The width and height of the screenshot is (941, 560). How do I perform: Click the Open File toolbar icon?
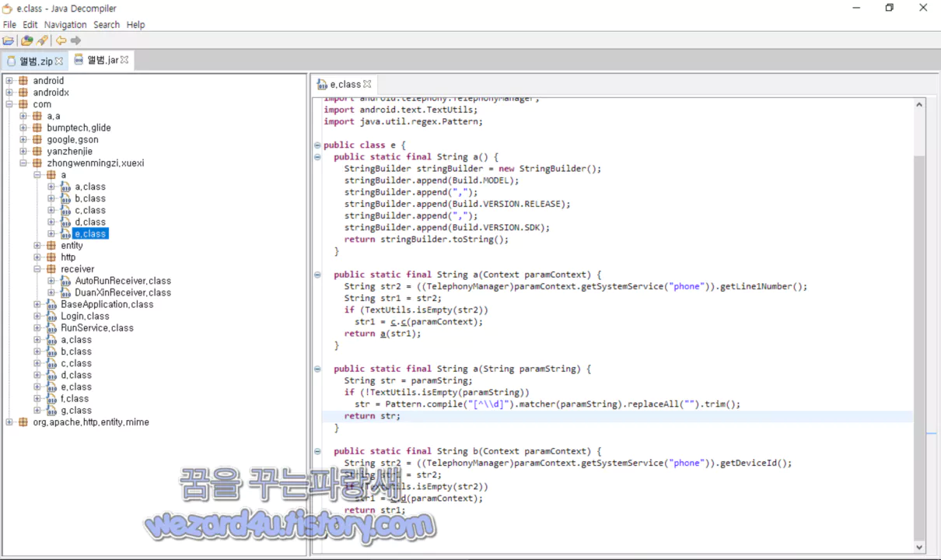[x=9, y=40]
